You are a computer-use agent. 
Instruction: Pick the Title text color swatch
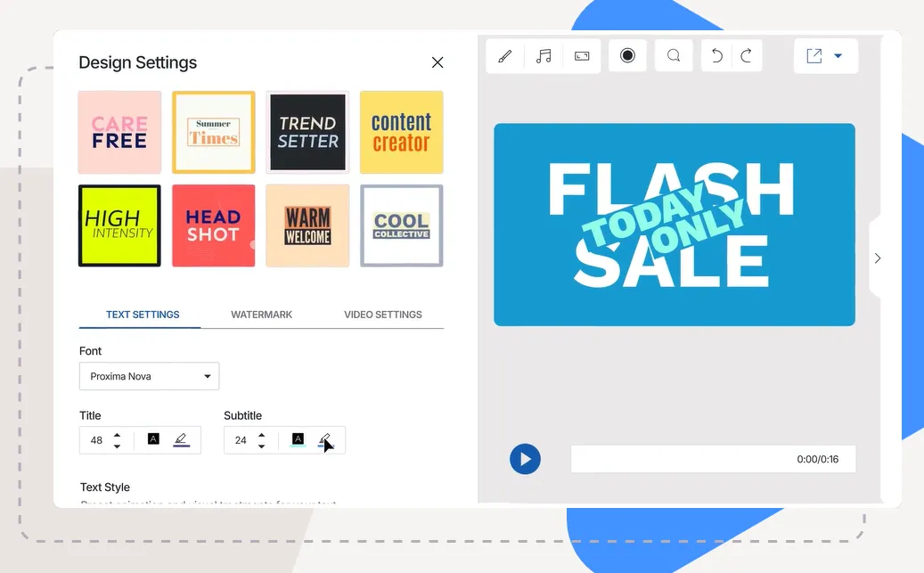pos(153,439)
